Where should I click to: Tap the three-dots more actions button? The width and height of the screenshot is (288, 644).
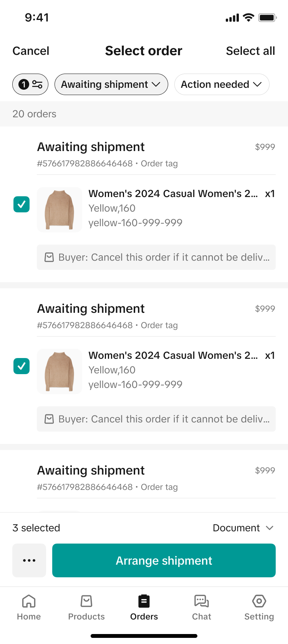tap(29, 560)
